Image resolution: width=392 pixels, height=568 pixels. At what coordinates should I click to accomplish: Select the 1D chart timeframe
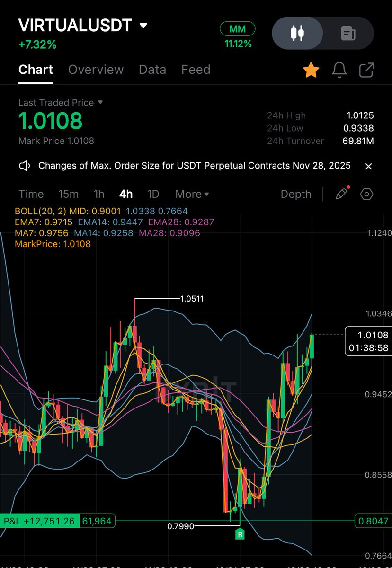(x=153, y=194)
